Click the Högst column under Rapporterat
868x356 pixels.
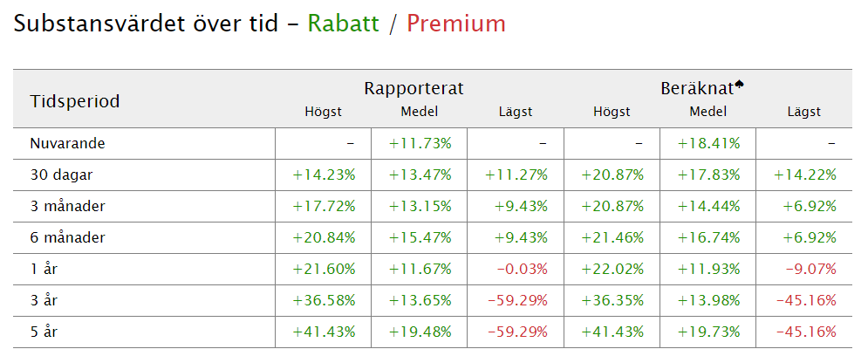(x=324, y=112)
